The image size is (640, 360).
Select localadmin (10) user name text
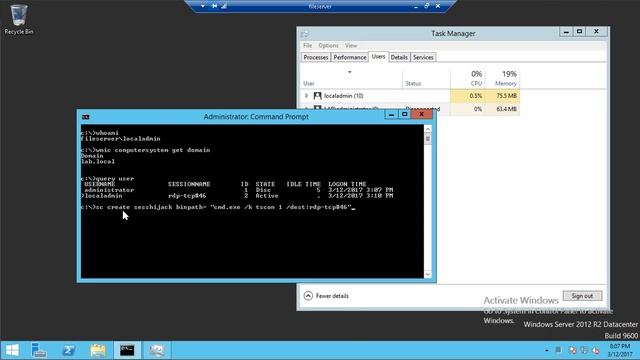click(x=343, y=96)
